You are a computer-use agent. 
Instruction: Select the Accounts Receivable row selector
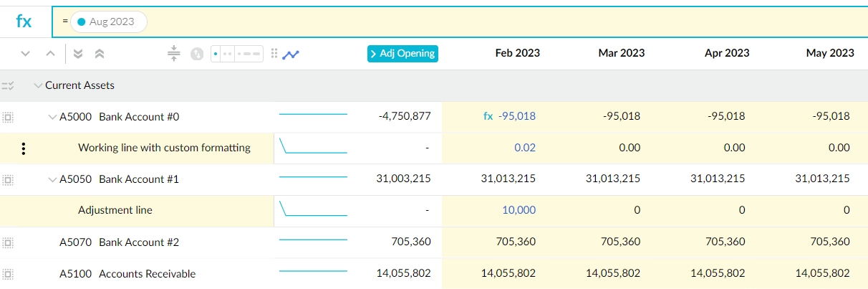(8, 274)
